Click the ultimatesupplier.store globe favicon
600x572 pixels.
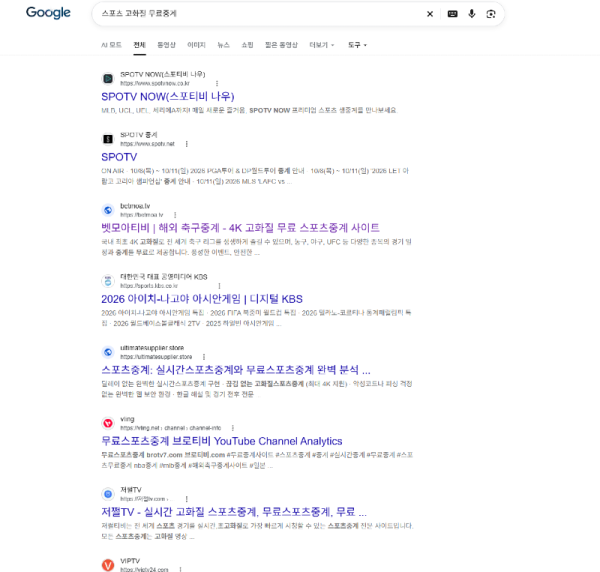(x=108, y=352)
